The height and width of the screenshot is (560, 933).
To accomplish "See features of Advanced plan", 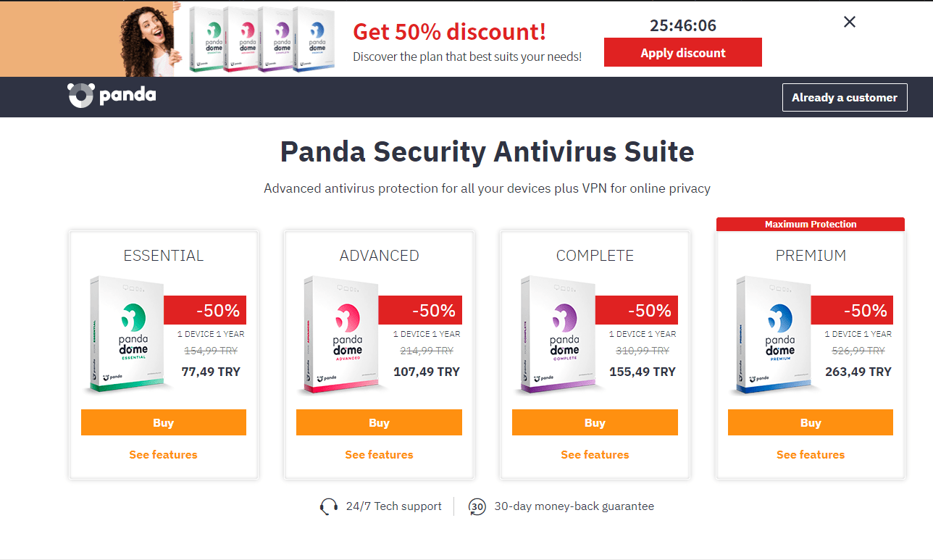I will (379, 455).
